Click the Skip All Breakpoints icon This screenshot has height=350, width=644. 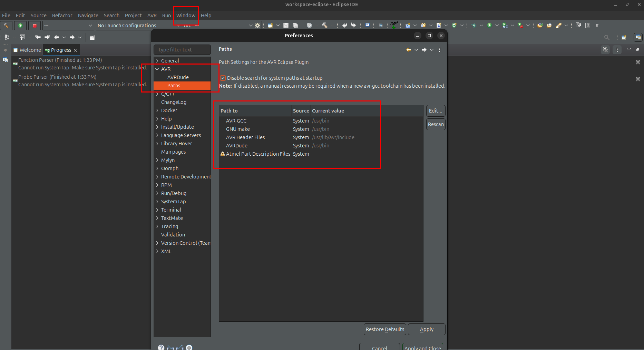pyautogui.click(x=381, y=25)
